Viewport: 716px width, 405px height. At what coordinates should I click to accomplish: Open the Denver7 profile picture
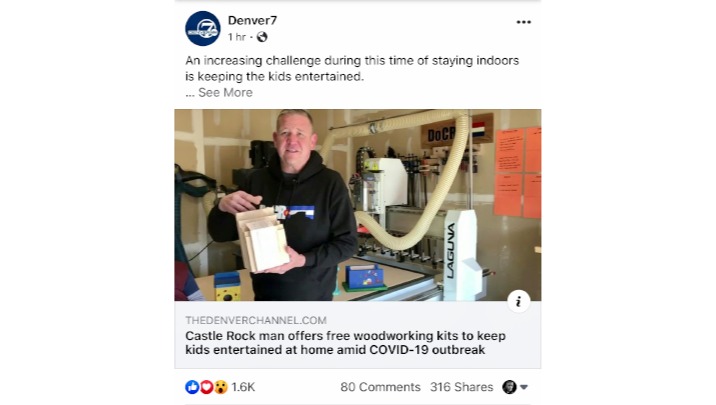[x=203, y=28]
